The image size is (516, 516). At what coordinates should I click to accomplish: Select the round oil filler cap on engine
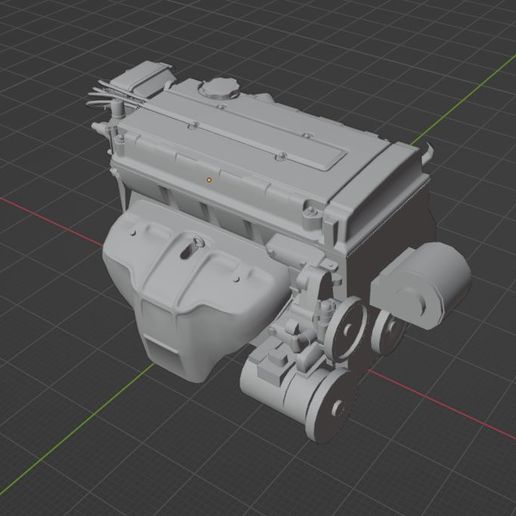219,88
